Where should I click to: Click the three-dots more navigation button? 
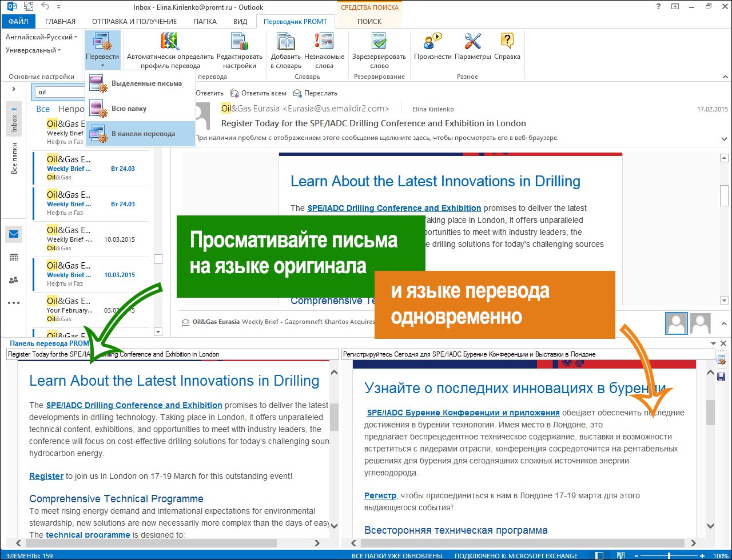pos(14,303)
